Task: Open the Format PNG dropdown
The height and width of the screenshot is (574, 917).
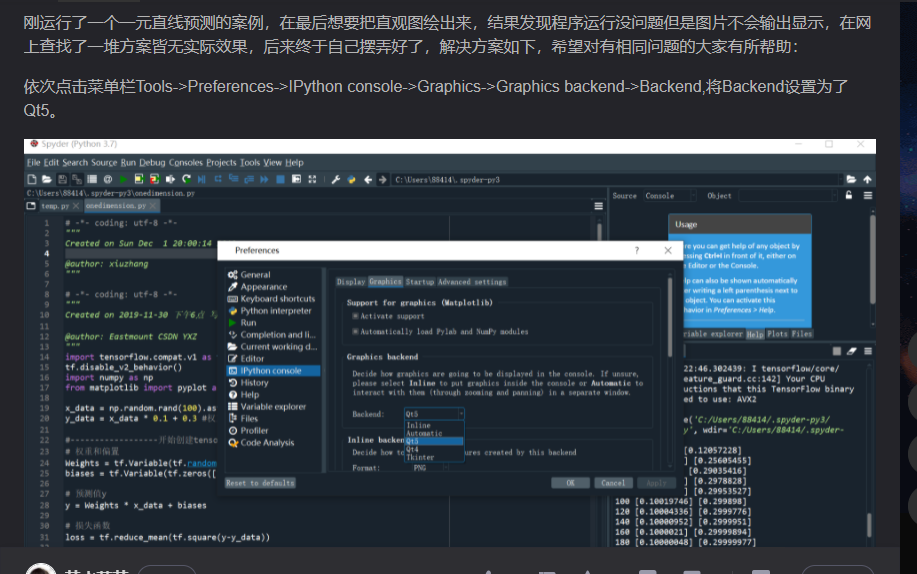Action: coord(430,468)
